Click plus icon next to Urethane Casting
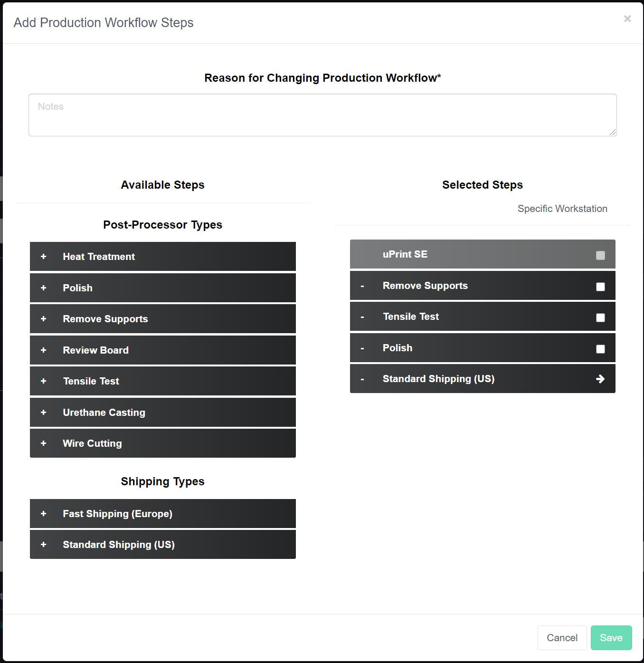 click(44, 413)
